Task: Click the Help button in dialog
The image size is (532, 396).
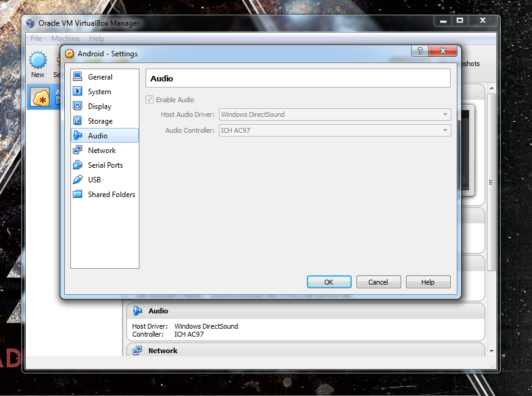Action: (x=428, y=282)
